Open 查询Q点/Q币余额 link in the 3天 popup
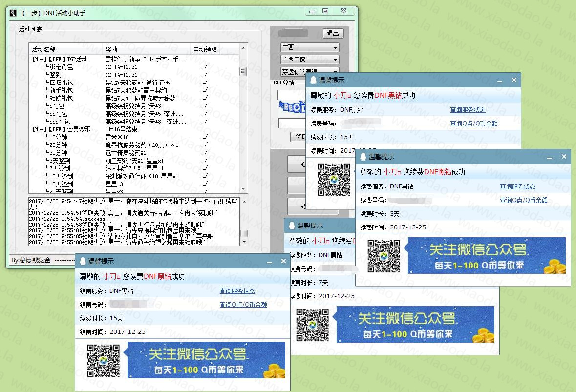Viewport: 576px width, 392px height. 523,200
